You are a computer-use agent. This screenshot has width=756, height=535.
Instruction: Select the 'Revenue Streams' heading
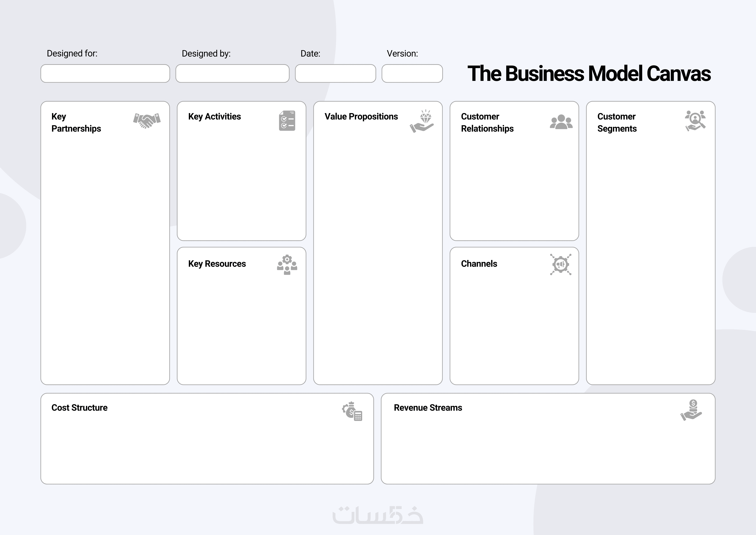tap(428, 408)
